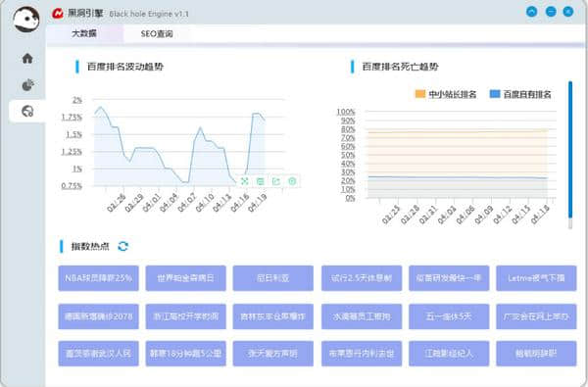Switch to the SEO查询 tab
Viewport: 588px width, 387px height.
[x=157, y=33]
